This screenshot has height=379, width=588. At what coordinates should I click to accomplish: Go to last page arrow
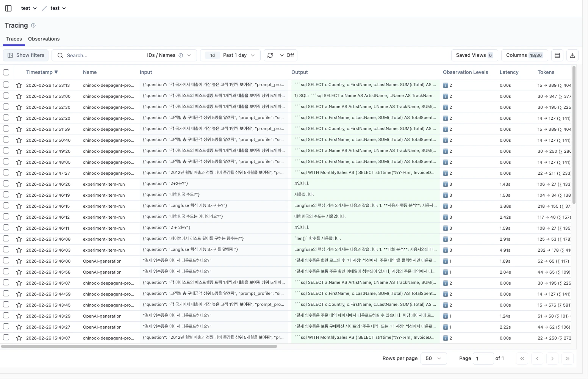tap(568, 359)
